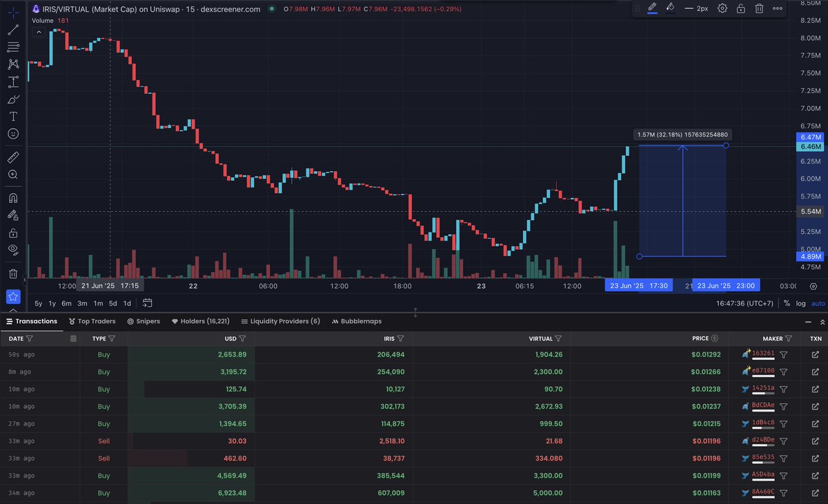
Task: Click the favorites star button
Action: coord(13,297)
